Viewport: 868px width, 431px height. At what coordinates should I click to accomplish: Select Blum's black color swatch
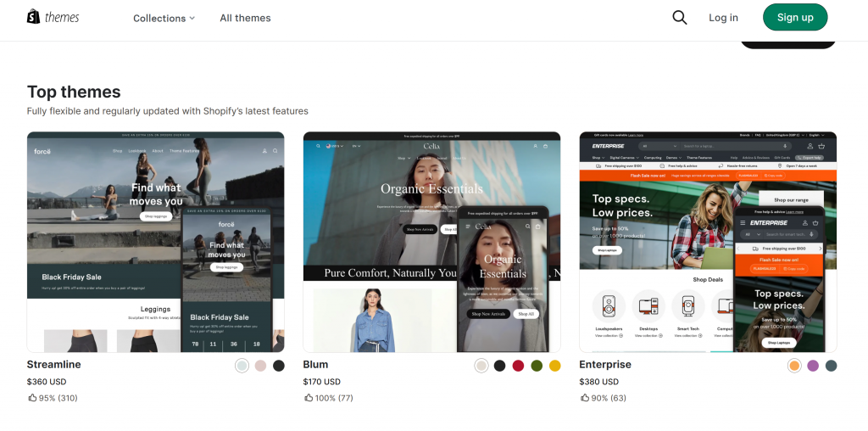pyautogui.click(x=500, y=366)
